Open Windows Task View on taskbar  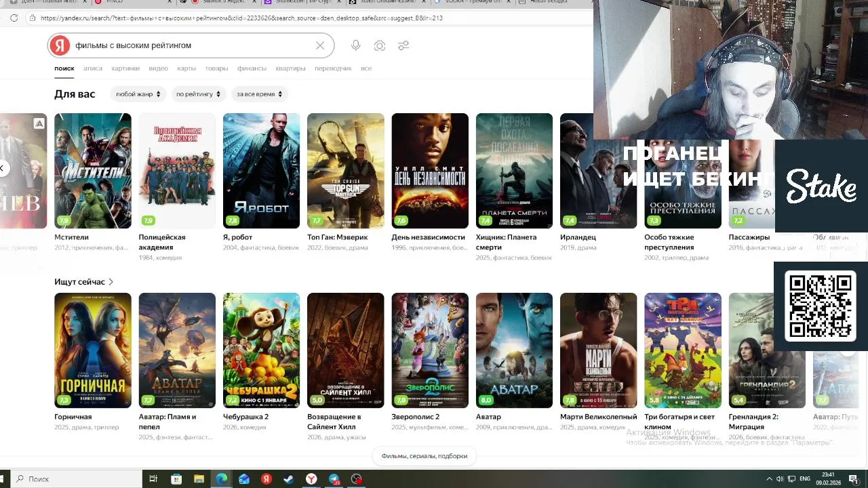153,479
